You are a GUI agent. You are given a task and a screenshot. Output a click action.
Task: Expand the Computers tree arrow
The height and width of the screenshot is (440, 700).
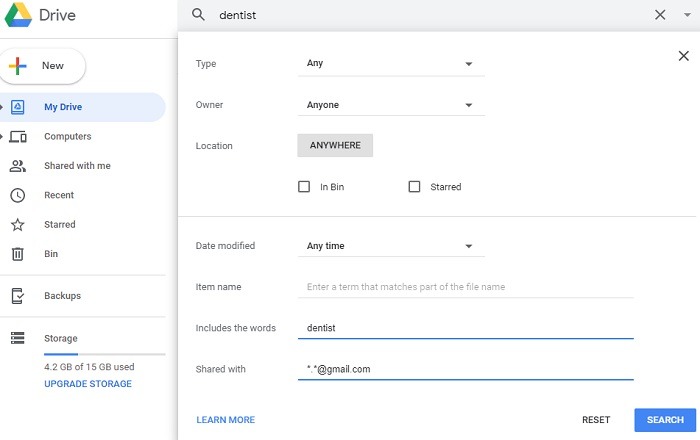(x=2, y=137)
